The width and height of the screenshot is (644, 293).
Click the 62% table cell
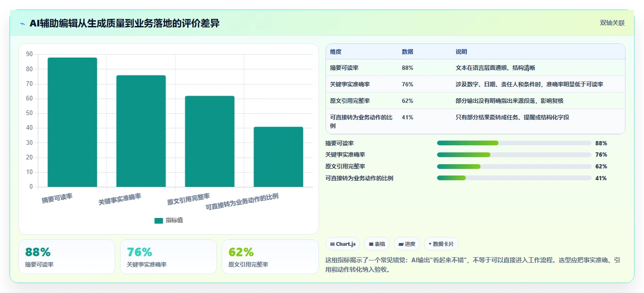(408, 101)
